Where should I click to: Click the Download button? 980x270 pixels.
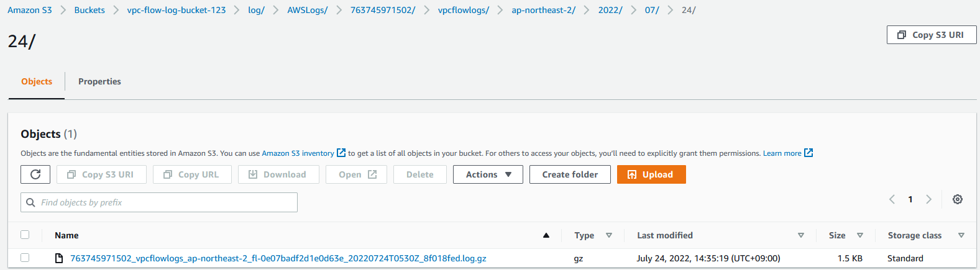tap(278, 174)
